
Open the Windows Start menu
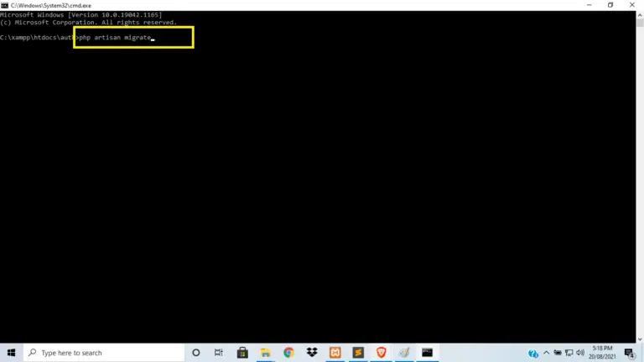(11, 353)
